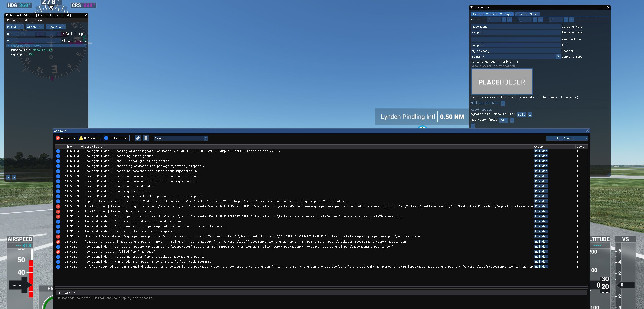Click the red error icon on the Manifest Validation row
Viewport: 644px width, 309px height.
tap(59, 236)
